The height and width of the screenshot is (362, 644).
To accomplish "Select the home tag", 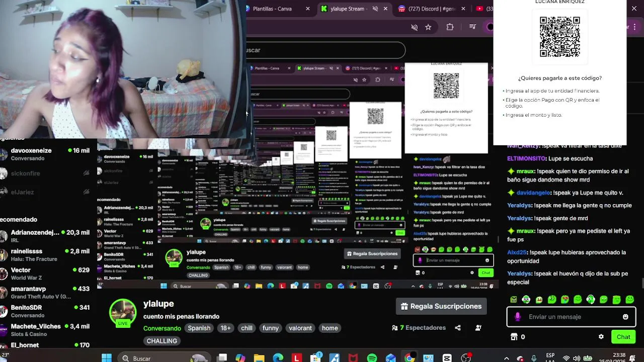I will [x=330, y=328].
